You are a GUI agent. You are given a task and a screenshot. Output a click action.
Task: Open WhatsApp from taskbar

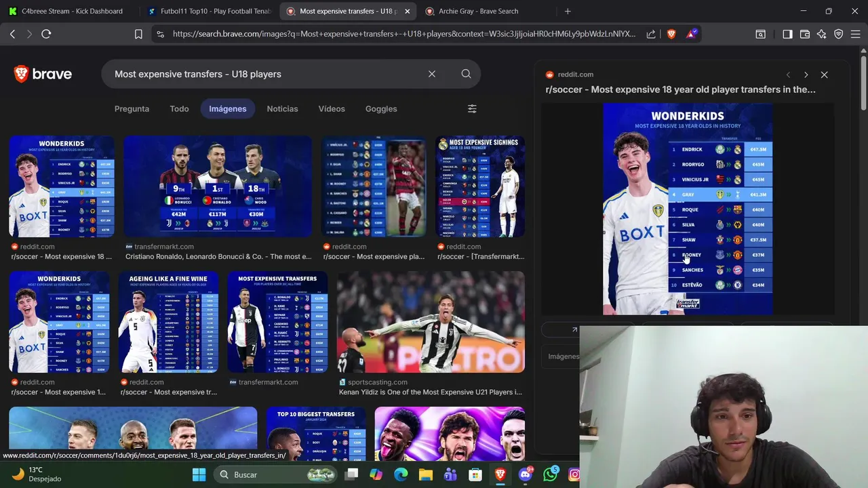click(550, 474)
